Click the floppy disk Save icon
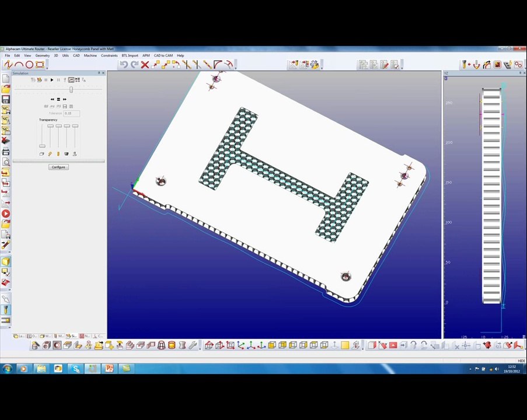Screen dimensions: 527x420 [6, 99]
